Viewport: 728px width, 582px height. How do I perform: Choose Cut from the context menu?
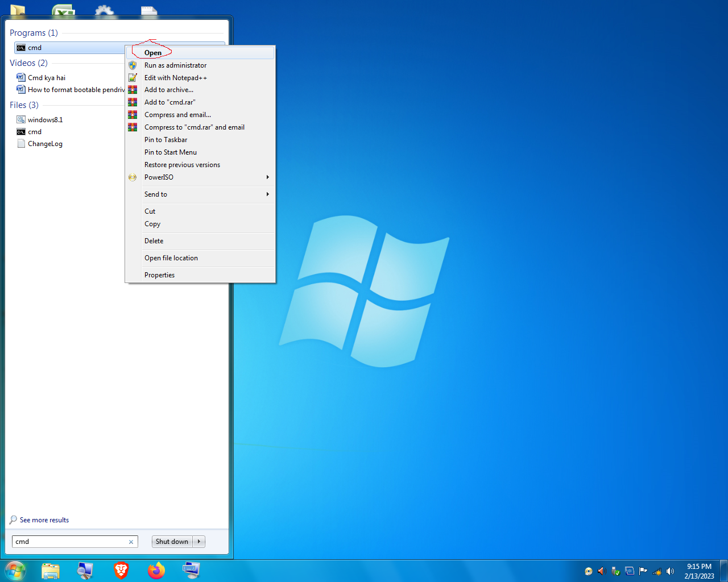[x=200, y=211]
